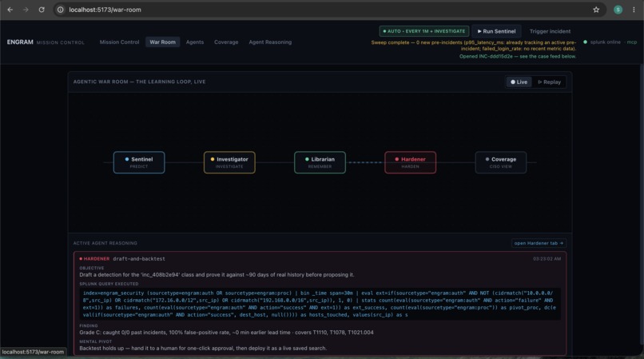
Task: Switch the war room to Live mode
Action: [519, 82]
